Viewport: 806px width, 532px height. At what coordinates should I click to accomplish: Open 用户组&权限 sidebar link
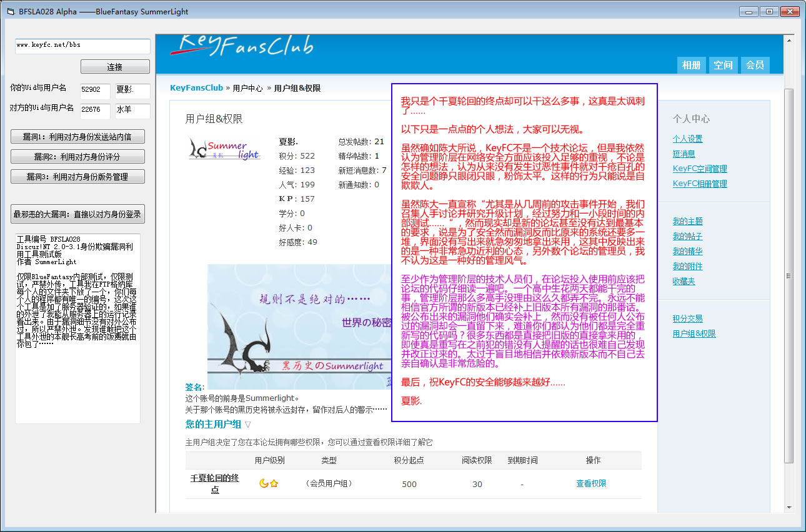pos(694,333)
